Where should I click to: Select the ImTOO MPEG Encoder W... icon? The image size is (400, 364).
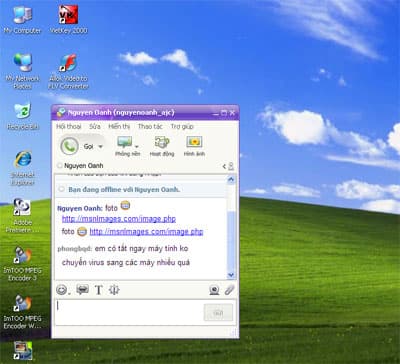22,312
